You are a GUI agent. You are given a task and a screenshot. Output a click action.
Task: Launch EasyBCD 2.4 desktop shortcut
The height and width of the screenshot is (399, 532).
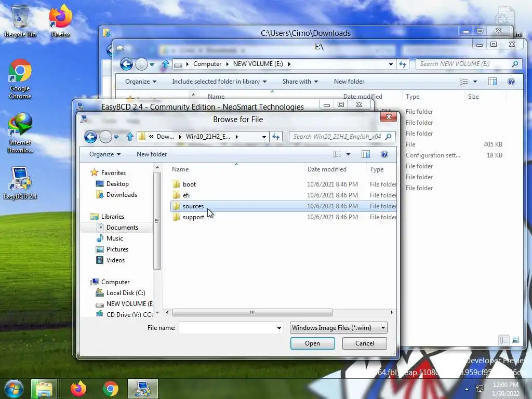(20, 183)
